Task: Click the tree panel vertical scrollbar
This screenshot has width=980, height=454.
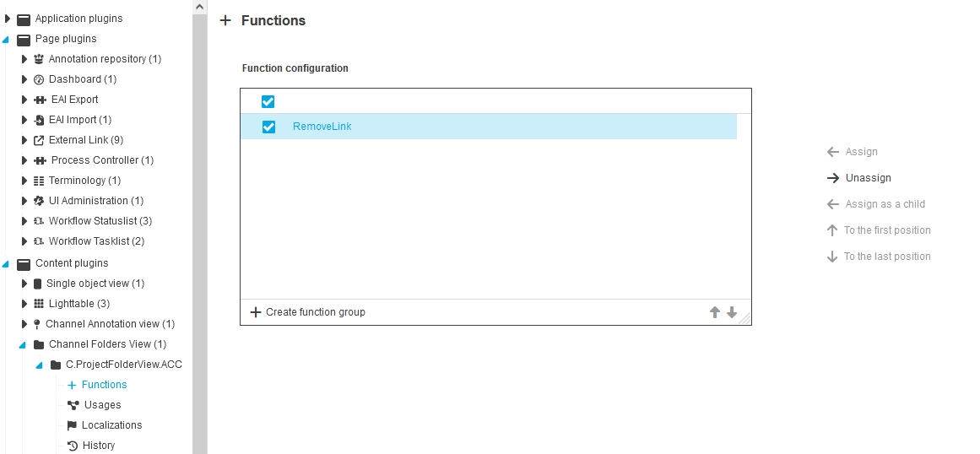Action: coord(199,228)
